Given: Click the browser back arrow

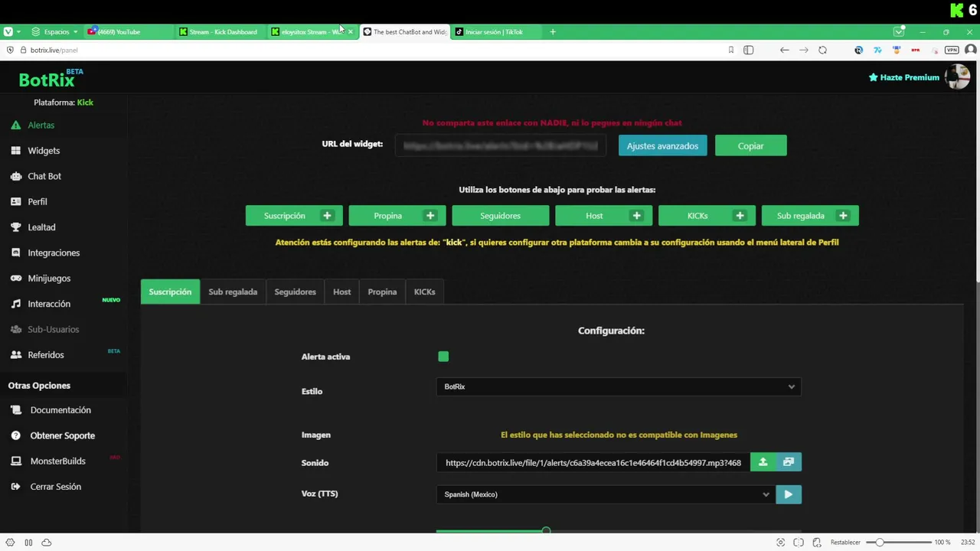Looking at the screenshot, I should click(x=784, y=50).
